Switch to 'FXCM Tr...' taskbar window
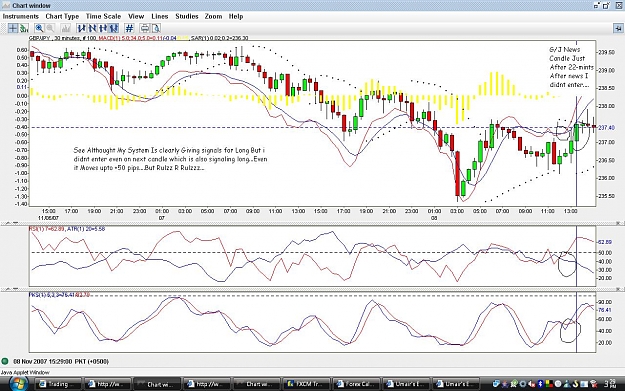This screenshot has width=625, height=391. click(307, 384)
